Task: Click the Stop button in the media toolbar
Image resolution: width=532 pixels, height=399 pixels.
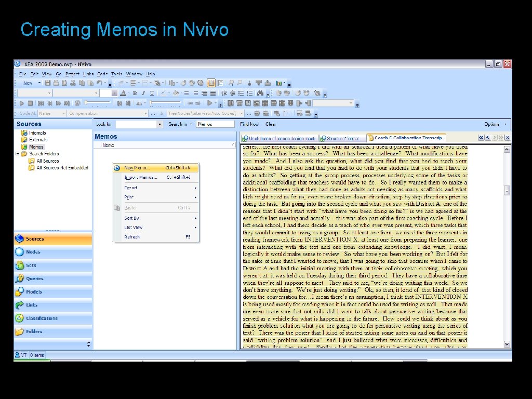Action: tap(30, 103)
